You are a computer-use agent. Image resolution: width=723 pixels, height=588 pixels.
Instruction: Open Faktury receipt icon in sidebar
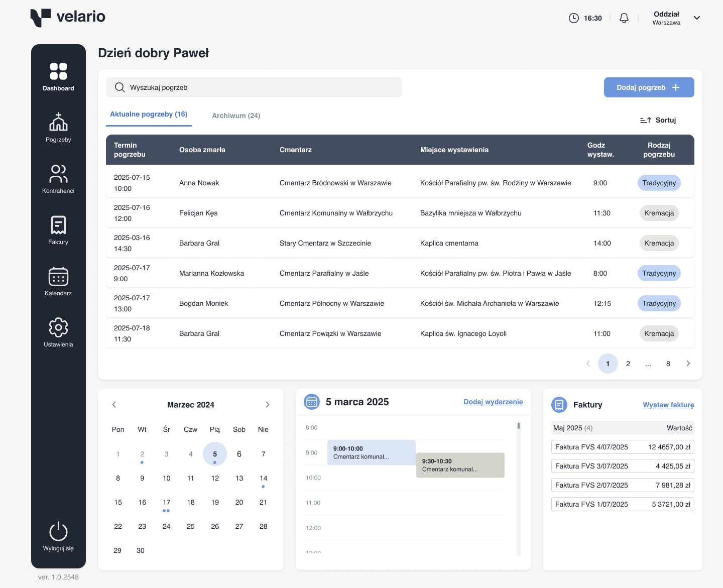point(58,225)
